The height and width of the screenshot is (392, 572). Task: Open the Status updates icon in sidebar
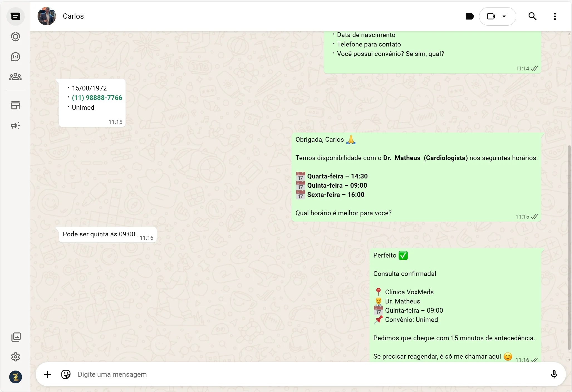click(x=16, y=36)
